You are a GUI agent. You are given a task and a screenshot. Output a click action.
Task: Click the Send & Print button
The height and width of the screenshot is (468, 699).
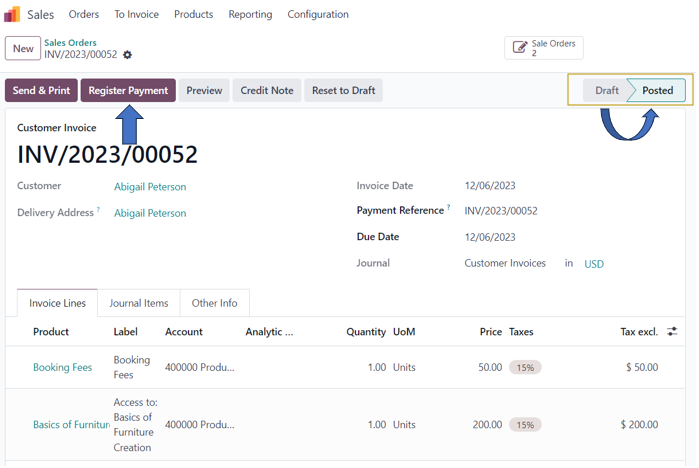pos(41,91)
